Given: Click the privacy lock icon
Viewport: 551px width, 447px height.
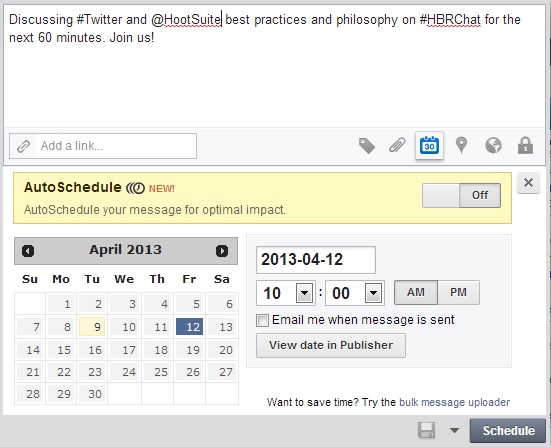Looking at the screenshot, I should (525, 145).
